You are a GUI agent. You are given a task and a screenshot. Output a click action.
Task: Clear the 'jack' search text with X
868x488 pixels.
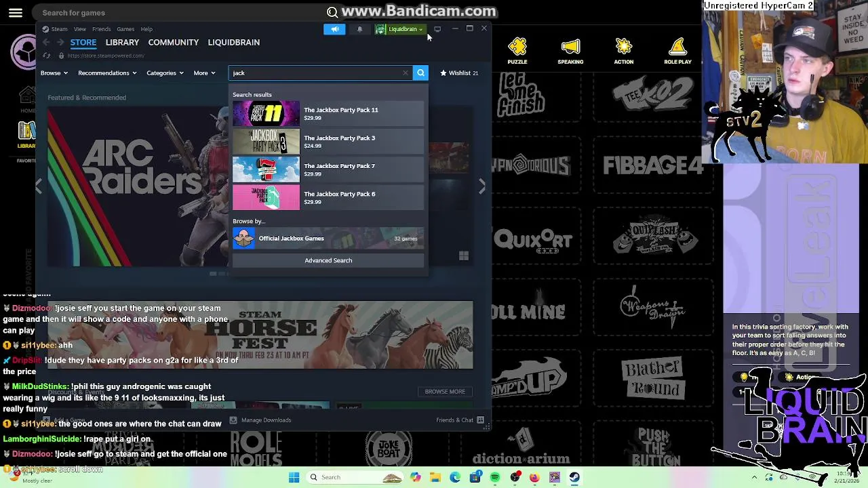tap(406, 73)
